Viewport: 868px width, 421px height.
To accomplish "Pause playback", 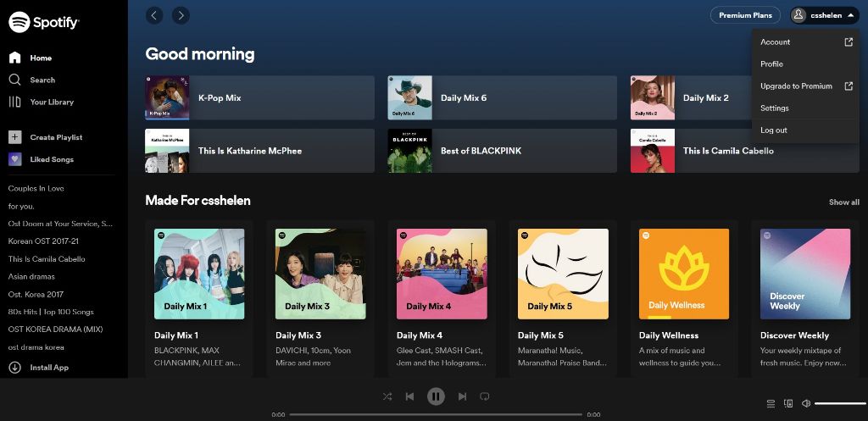I will pyautogui.click(x=436, y=396).
